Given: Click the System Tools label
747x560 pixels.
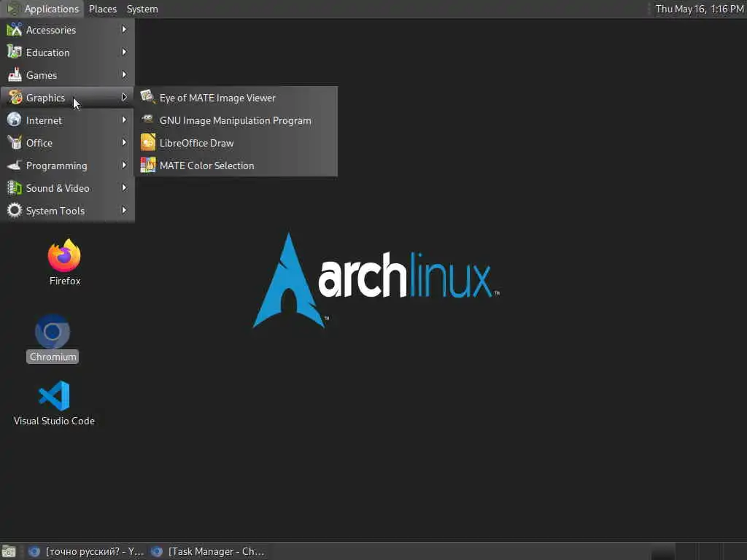Looking at the screenshot, I should pos(55,211).
